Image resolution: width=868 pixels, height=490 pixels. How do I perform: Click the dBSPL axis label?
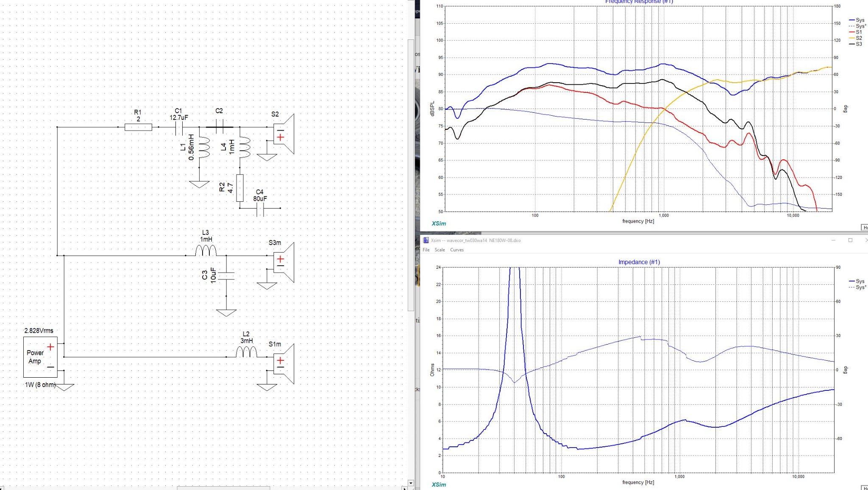pyautogui.click(x=432, y=109)
